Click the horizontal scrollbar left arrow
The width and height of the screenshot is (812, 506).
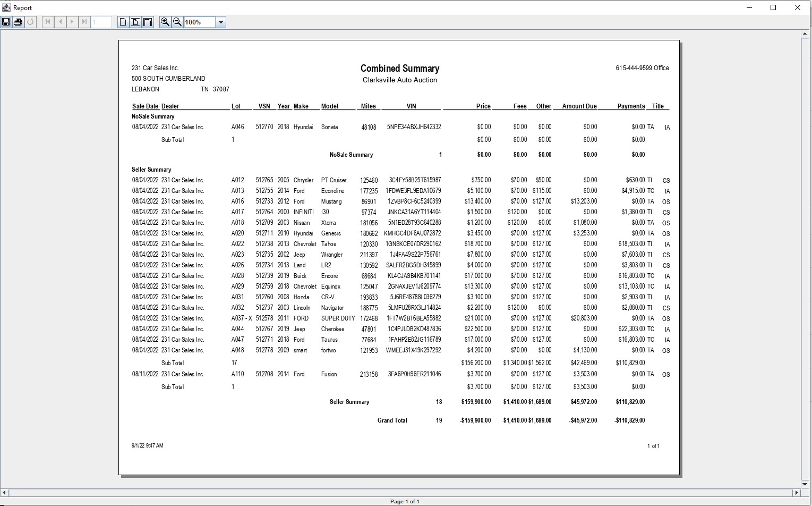click(4, 493)
